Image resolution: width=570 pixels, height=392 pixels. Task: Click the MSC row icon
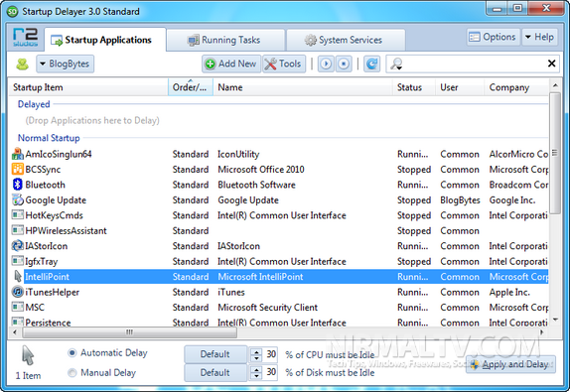pyautogui.click(x=18, y=308)
